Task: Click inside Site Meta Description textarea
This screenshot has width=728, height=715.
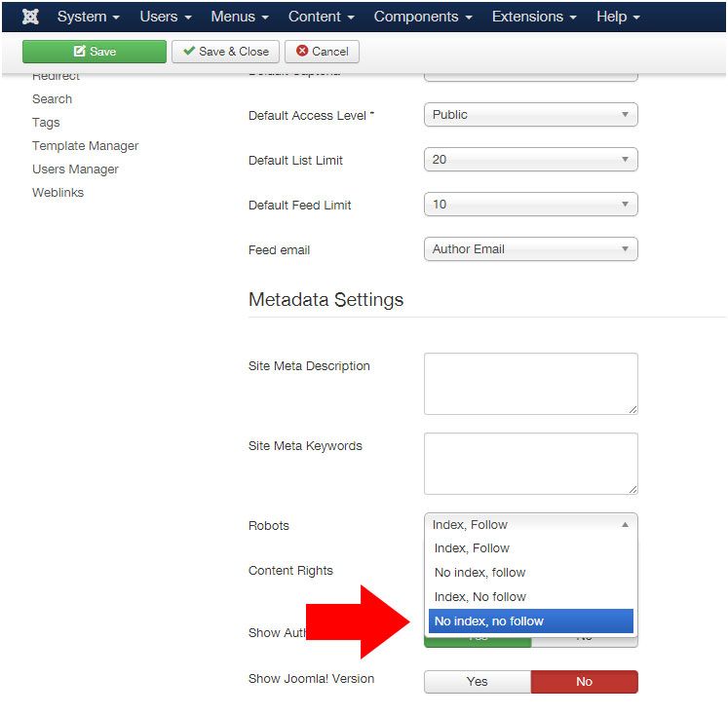Action: (x=531, y=384)
